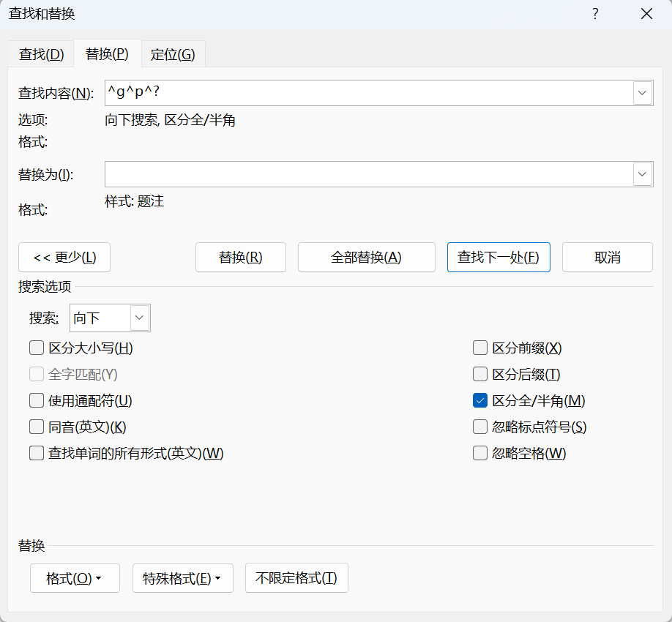The height and width of the screenshot is (622, 672).
Task: Click 不限定格式(T) button
Action: 296,578
